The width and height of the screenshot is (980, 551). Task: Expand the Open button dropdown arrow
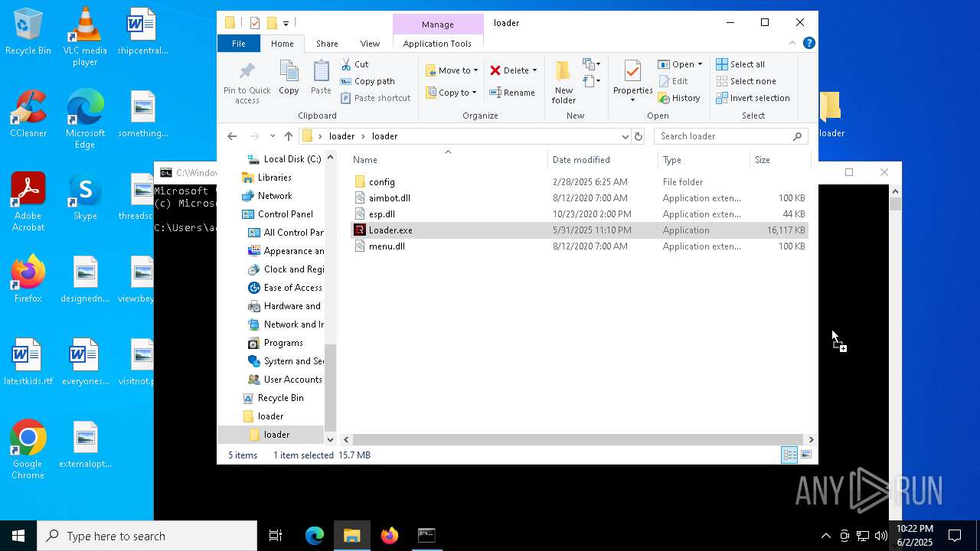point(700,64)
